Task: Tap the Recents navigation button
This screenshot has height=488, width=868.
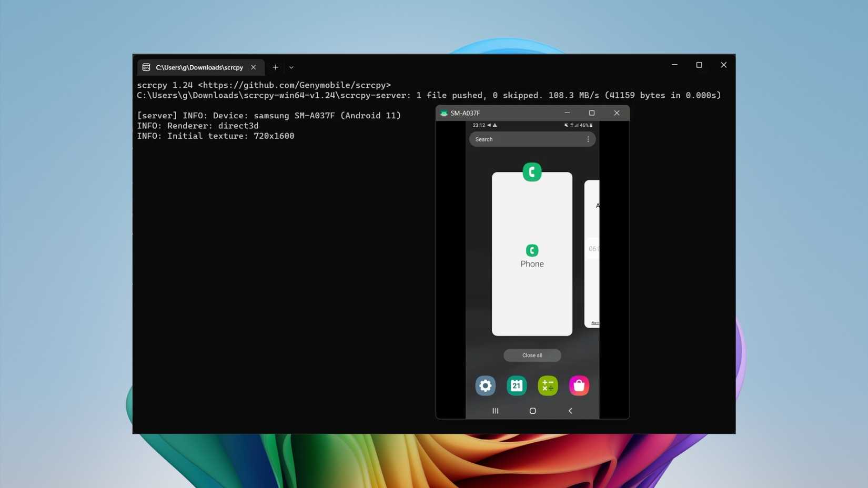Action: point(495,411)
